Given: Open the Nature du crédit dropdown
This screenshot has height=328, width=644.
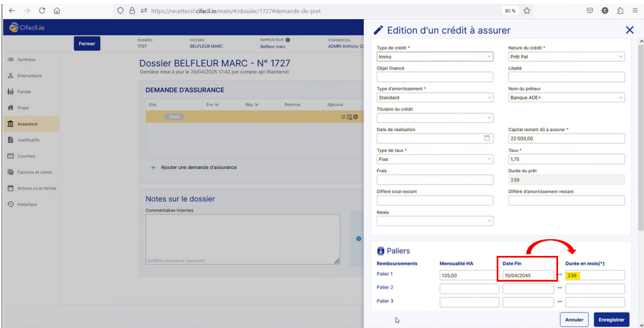Looking at the screenshot, I should point(566,56).
